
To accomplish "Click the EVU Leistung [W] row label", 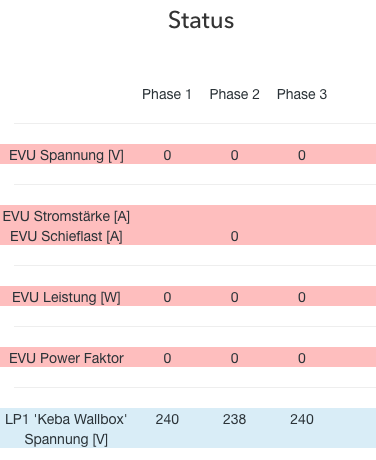I will click(x=66, y=297).
